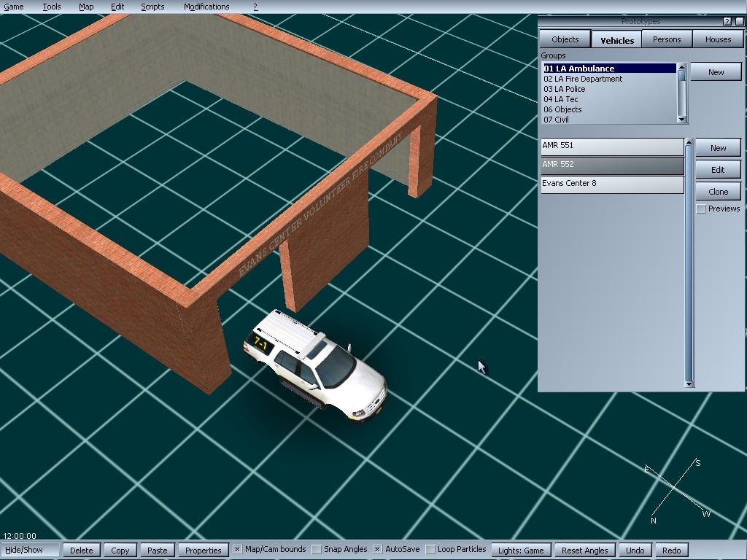Open the Scripts menu
The height and width of the screenshot is (560, 747).
pos(152,7)
